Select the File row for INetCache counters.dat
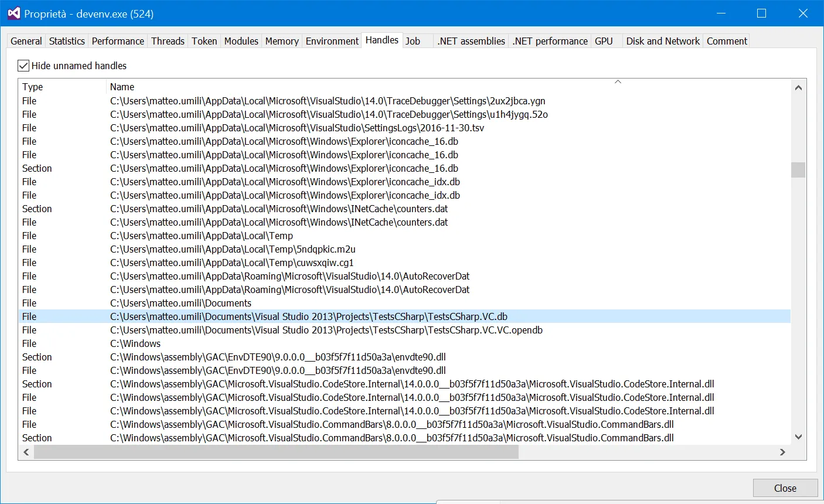The height and width of the screenshot is (504, 824). 404,222
